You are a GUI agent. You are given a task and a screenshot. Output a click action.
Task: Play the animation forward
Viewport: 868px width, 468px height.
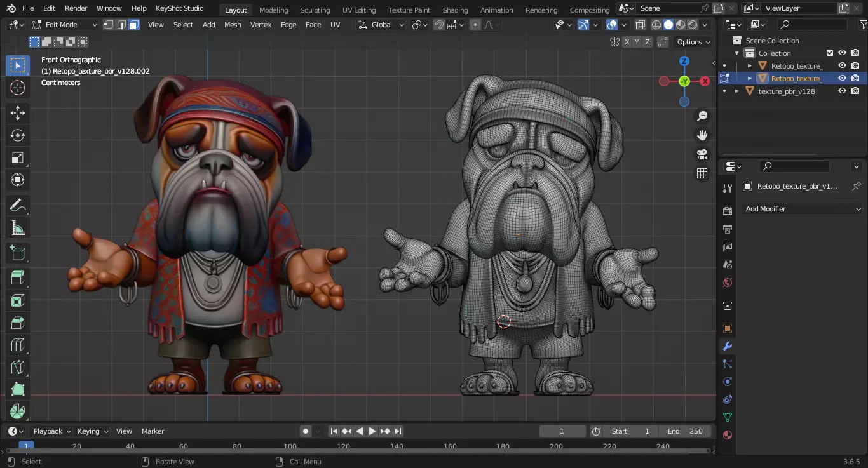pos(372,431)
